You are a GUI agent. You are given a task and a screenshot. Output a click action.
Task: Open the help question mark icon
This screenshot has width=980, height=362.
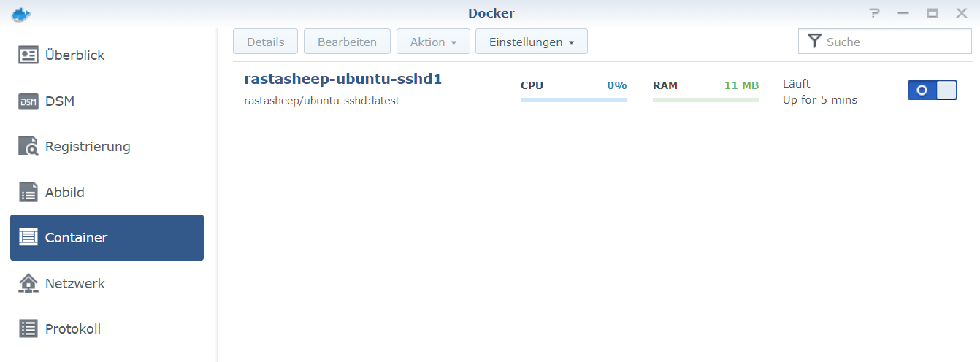[875, 13]
